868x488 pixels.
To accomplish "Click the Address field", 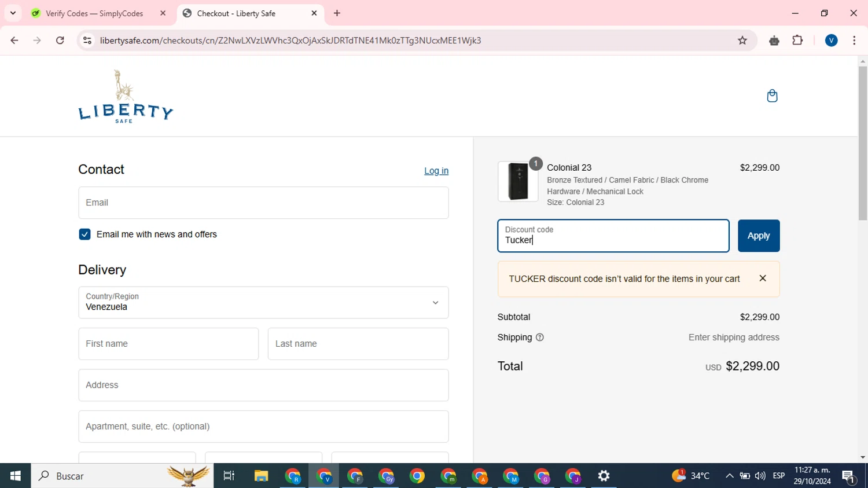I will (x=263, y=385).
